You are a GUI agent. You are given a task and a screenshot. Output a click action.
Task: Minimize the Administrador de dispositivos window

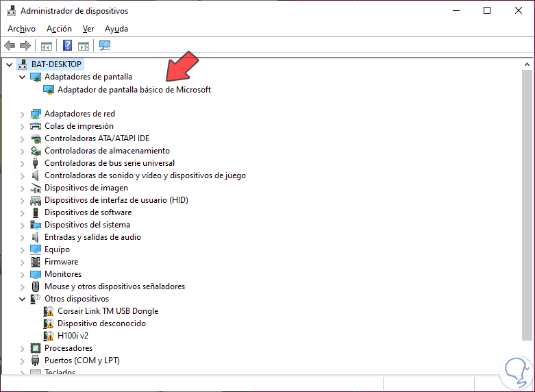pyautogui.click(x=456, y=10)
